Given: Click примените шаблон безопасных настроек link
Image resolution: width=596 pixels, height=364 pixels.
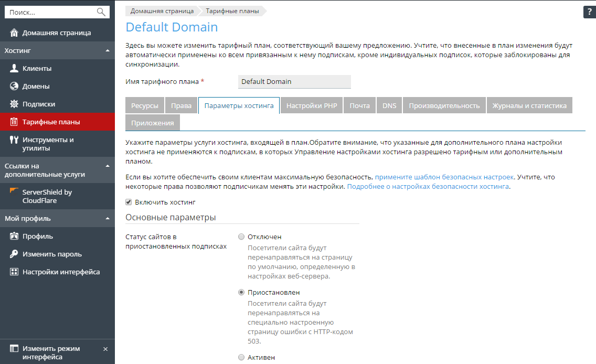Looking at the screenshot, I should coord(444,177).
